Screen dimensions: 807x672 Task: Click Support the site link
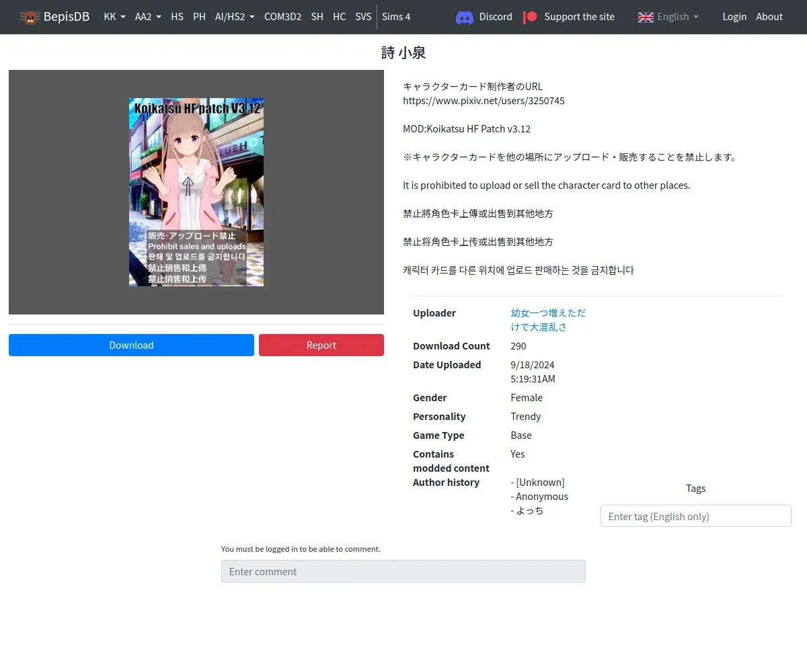click(579, 17)
